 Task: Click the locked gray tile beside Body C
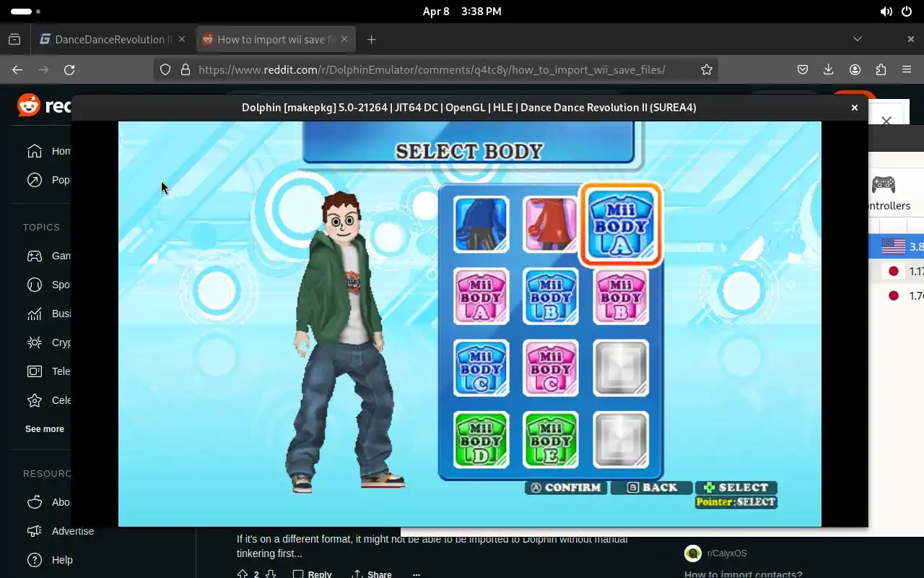(621, 368)
